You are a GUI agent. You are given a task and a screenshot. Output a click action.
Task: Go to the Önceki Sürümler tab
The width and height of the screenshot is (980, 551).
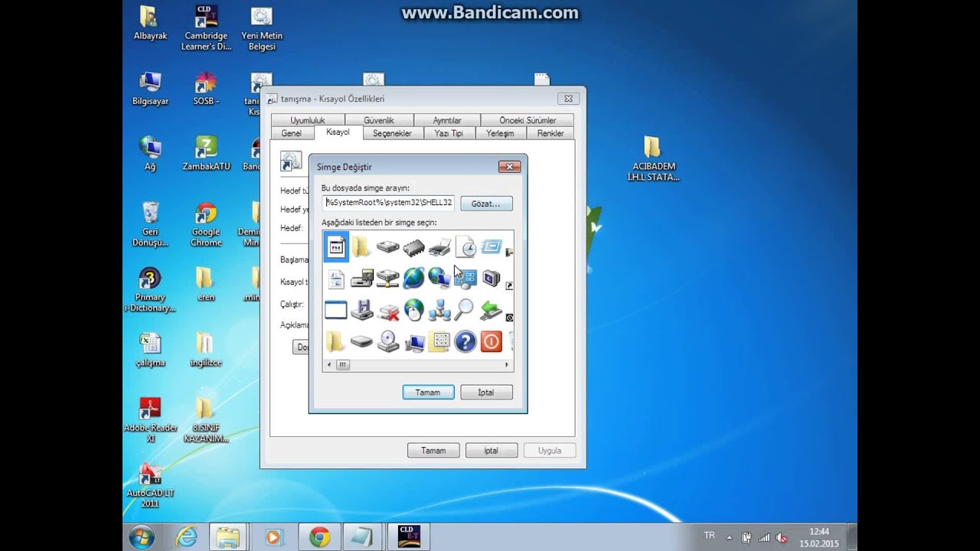point(528,120)
